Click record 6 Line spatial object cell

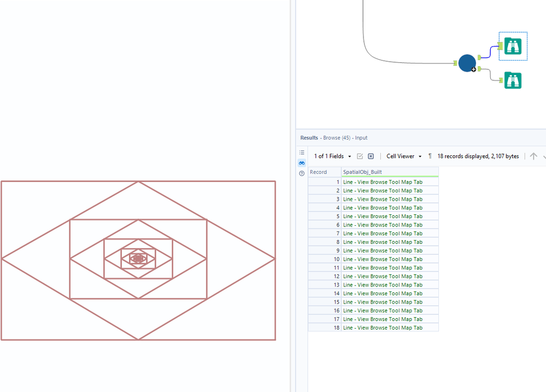click(390, 225)
